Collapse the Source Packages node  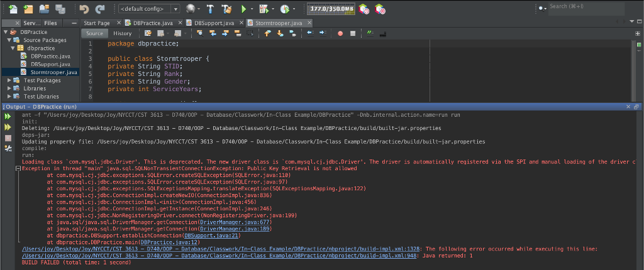point(9,40)
